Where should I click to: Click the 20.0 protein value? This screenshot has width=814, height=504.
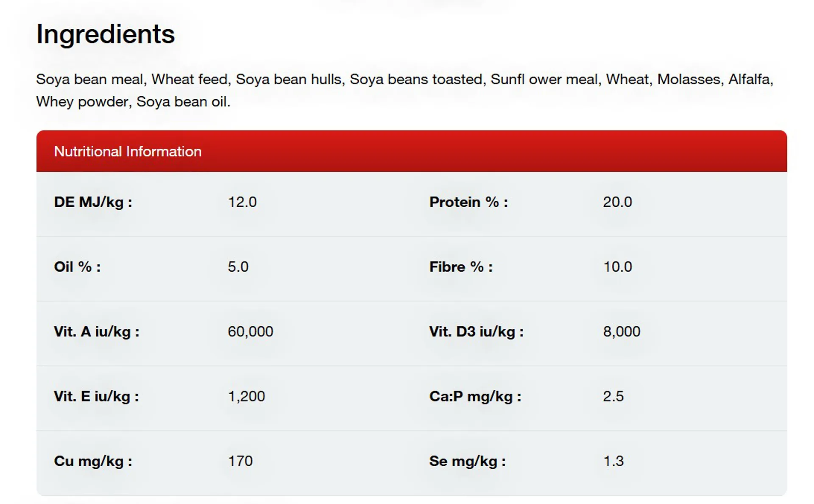tap(617, 202)
